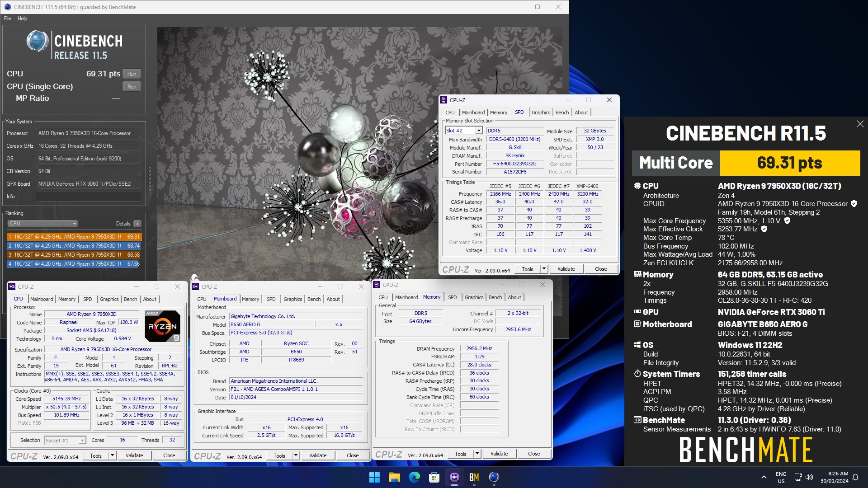Screen dimensions: 868x488
Task: Click the CPU-Z Memory window title icon
Action: click(377, 285)
